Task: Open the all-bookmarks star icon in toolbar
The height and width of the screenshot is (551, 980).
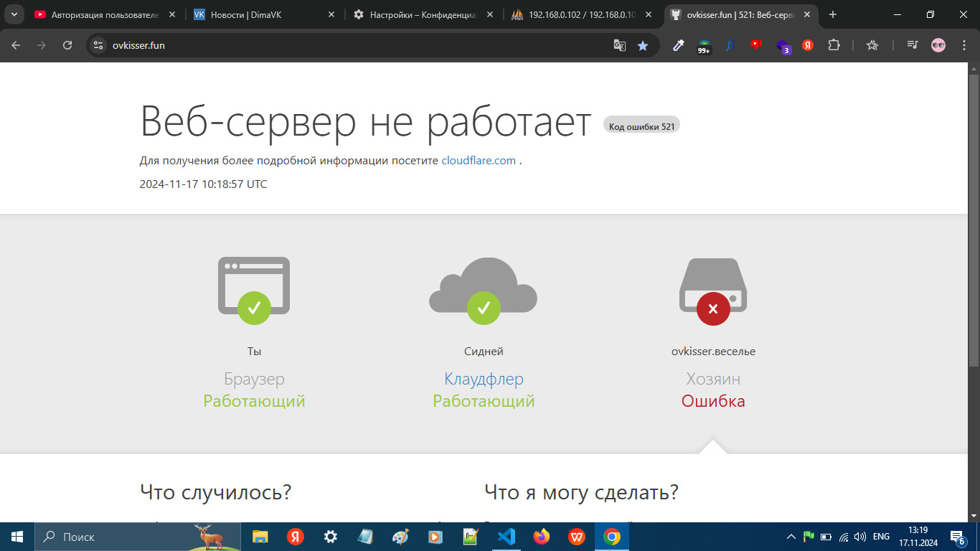Action: tap(872, 45)
